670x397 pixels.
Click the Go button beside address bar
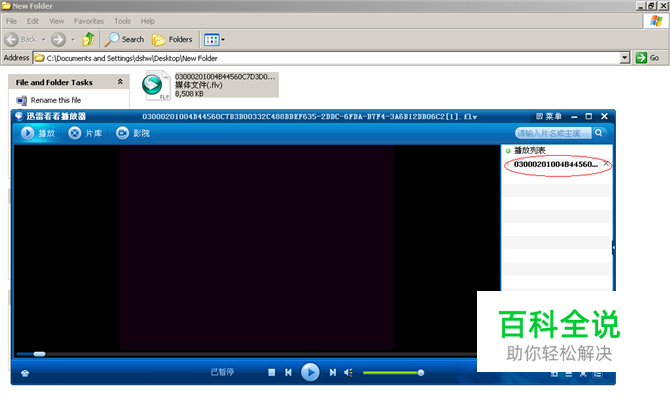pyautogui.click(x=647, y=58)
